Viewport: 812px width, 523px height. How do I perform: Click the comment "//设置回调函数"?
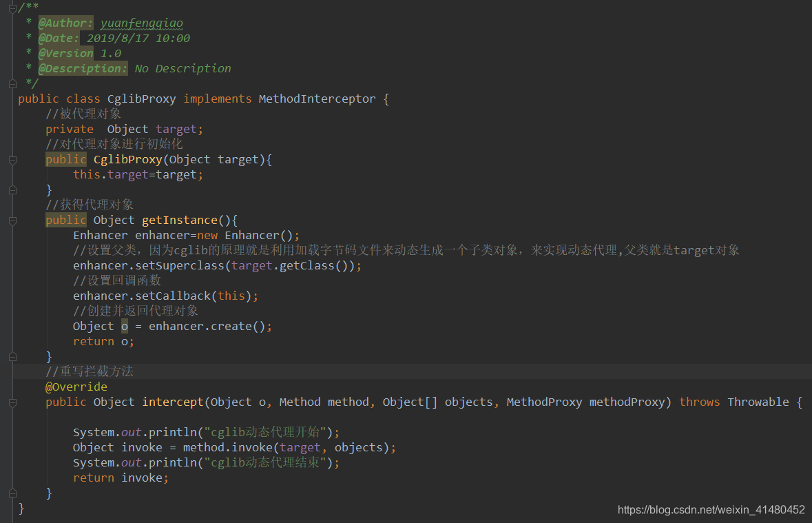pyautogui.click(x=117, y=281)
